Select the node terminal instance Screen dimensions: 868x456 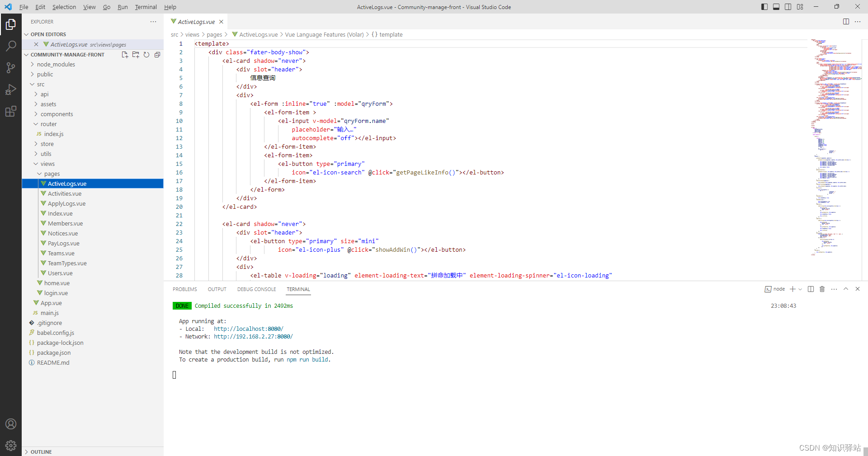(775, 289)
